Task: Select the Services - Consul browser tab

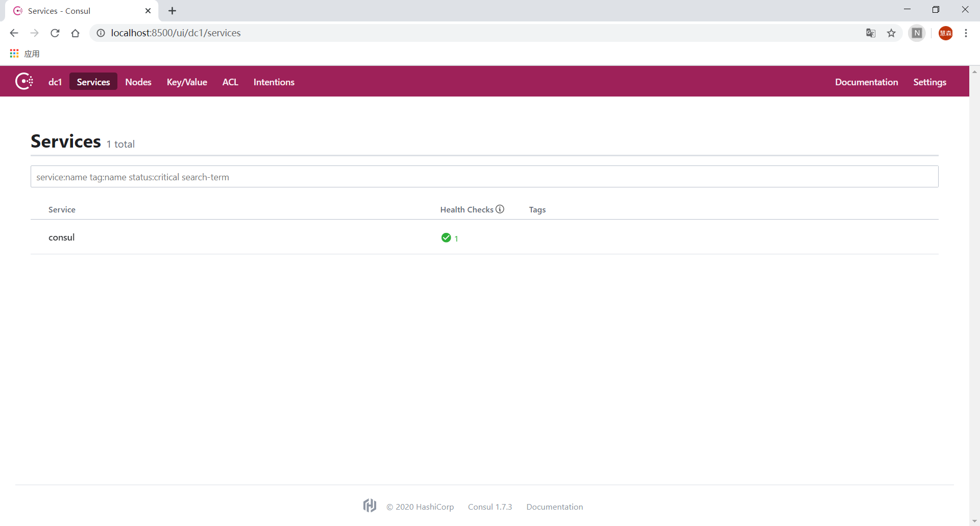Action: point(82,11)
